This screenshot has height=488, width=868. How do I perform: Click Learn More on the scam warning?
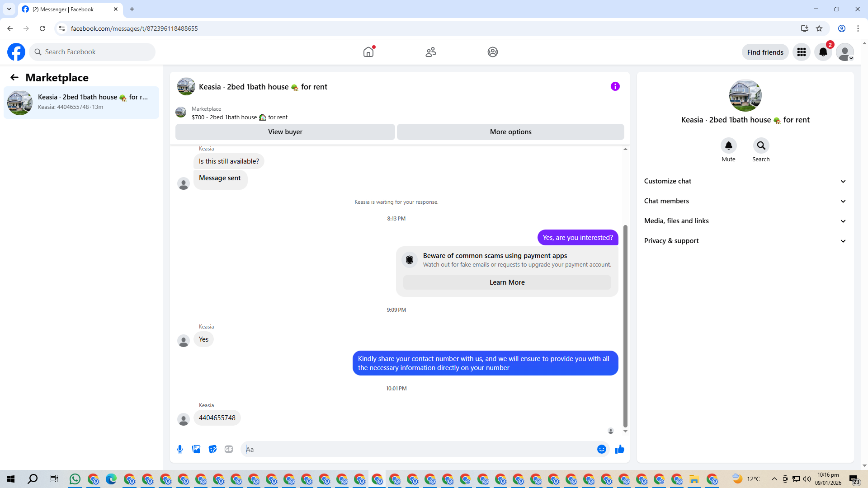[x=507, y=282]
